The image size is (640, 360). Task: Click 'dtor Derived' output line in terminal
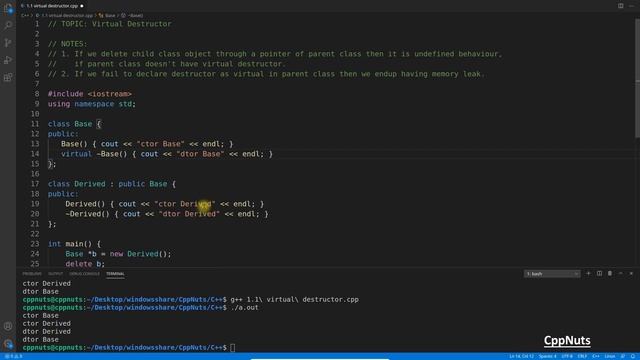pyautogui.click(x=47, y=331)
